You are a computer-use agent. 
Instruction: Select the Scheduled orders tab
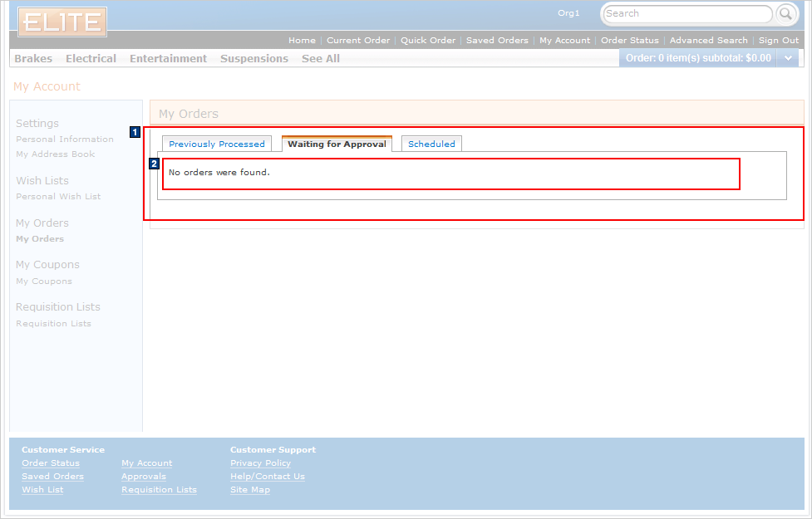pos(431,143)
